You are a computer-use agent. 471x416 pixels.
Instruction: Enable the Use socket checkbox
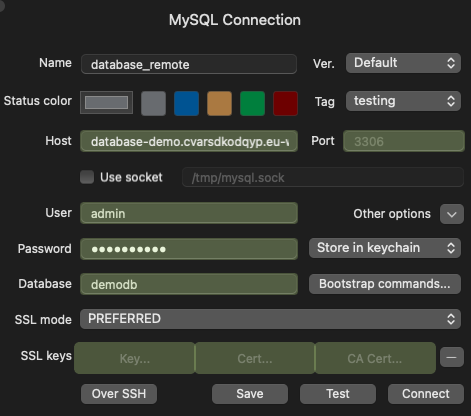[87, 177]
